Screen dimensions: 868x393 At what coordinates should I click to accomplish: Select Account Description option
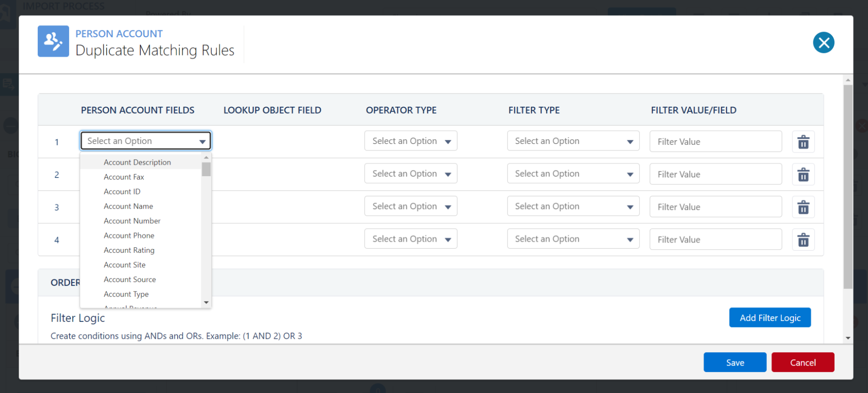(x=137, y=162)
